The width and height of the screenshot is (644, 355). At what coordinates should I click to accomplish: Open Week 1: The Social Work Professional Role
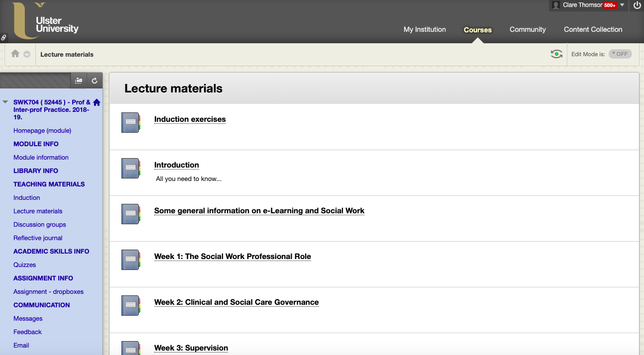pyautogui.click(x=232, y=257)
